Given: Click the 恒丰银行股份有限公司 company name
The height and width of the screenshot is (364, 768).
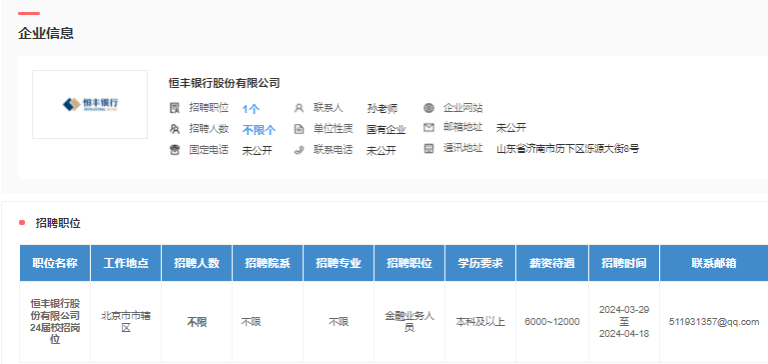Looking at the screenshot, I should [224, 83].
